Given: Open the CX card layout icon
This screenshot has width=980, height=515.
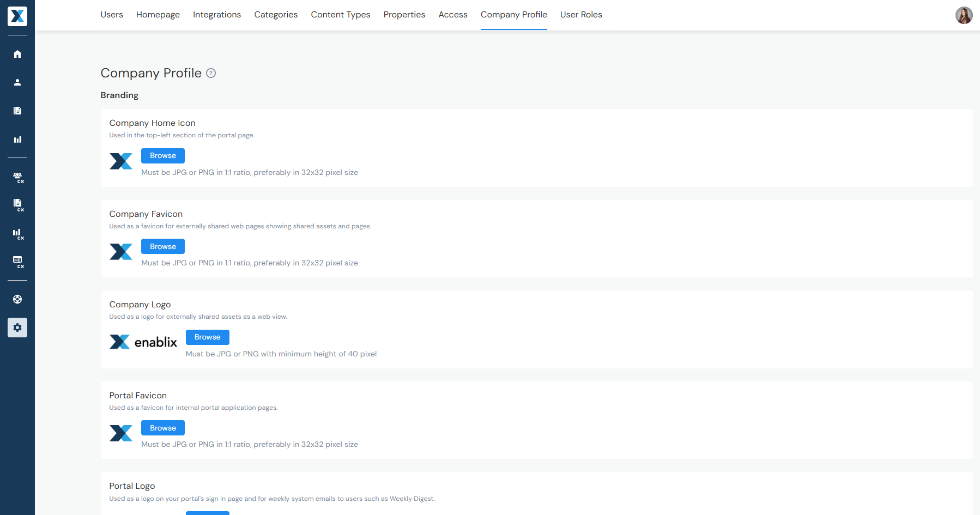Looking at the screenshot, I should [x=17, y=262].
